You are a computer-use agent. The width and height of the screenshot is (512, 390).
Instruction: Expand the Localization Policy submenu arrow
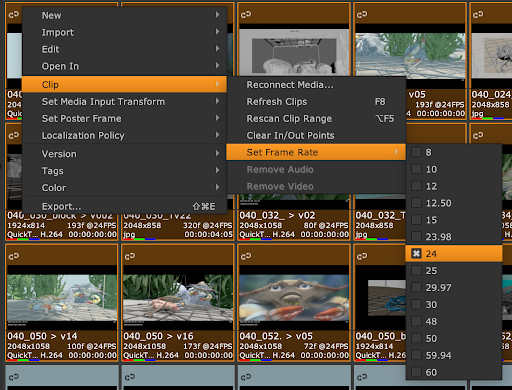tap(217, 135)
